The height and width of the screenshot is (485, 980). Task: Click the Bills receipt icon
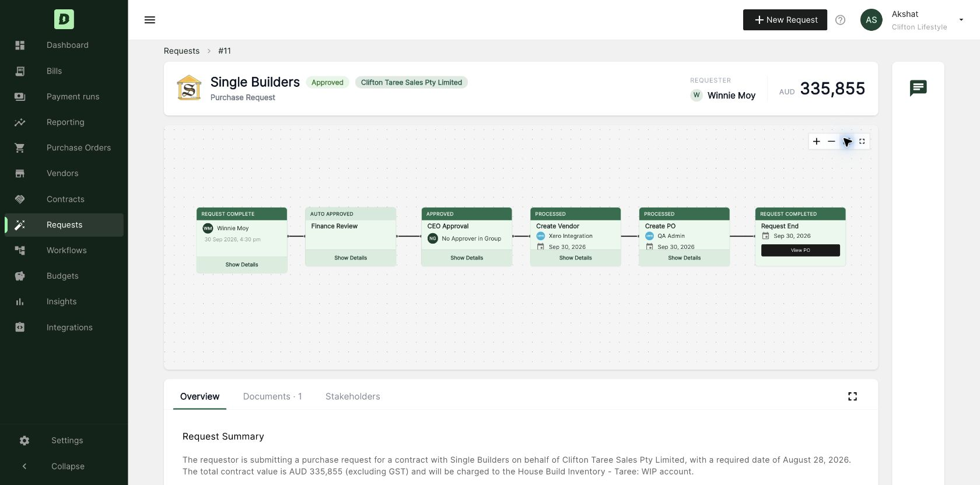click(20, 71)
